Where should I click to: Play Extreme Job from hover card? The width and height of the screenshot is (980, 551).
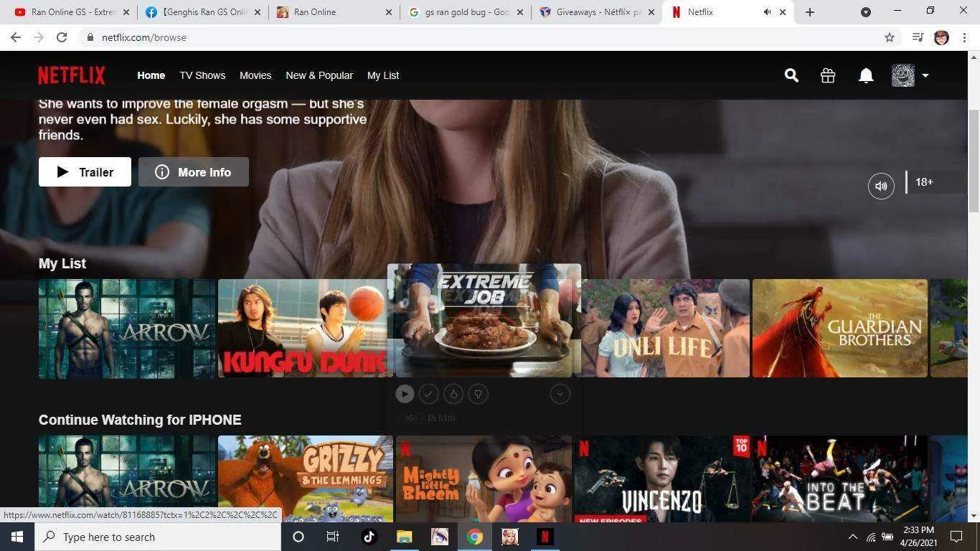tap(405, 393)
